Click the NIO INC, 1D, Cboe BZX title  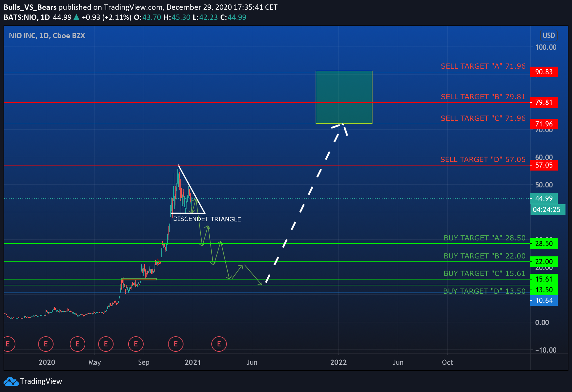[x=47, y=36]
